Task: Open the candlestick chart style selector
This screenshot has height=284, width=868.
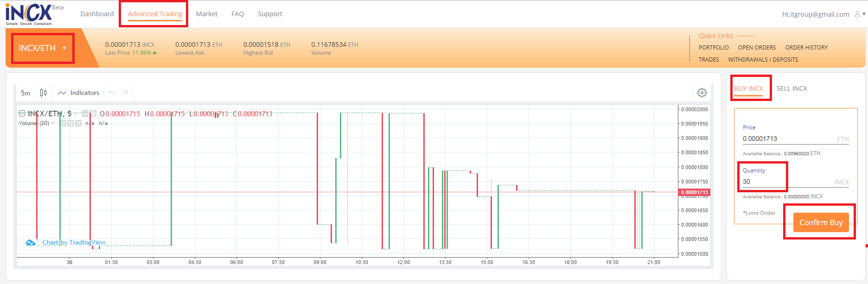Action: coord(43,93)
